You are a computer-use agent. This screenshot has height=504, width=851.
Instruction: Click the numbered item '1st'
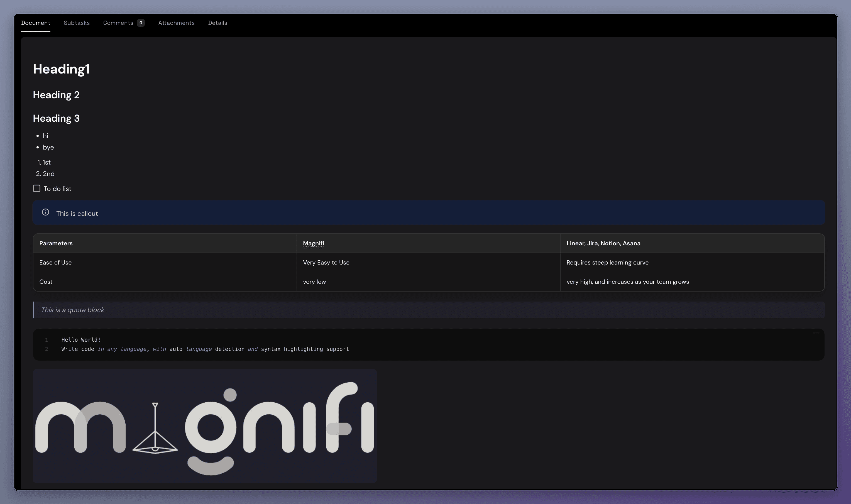pos(47,162)
